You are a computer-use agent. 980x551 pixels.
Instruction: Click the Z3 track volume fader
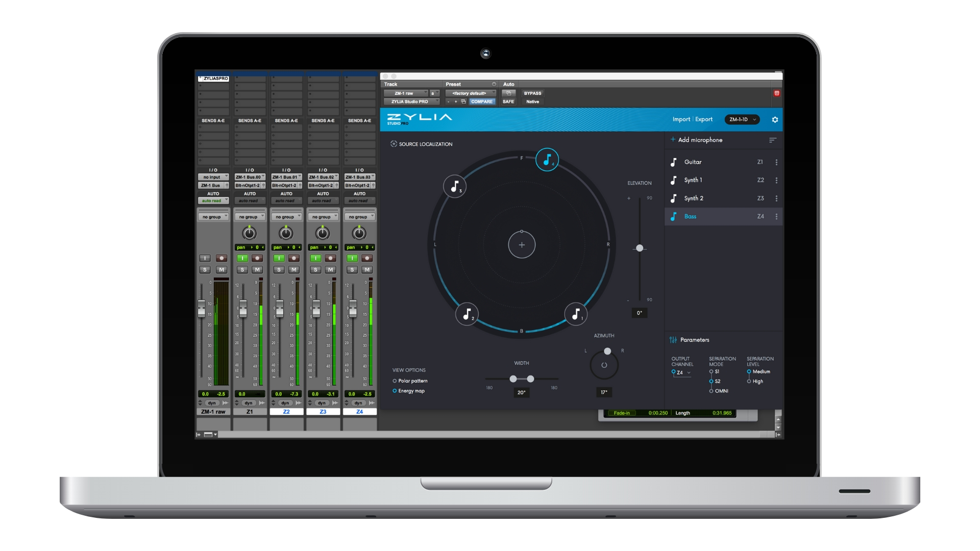click(x=316, y=308)
